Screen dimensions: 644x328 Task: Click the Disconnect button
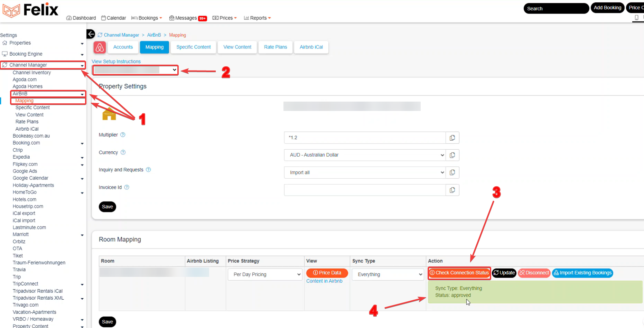(534, 273)
